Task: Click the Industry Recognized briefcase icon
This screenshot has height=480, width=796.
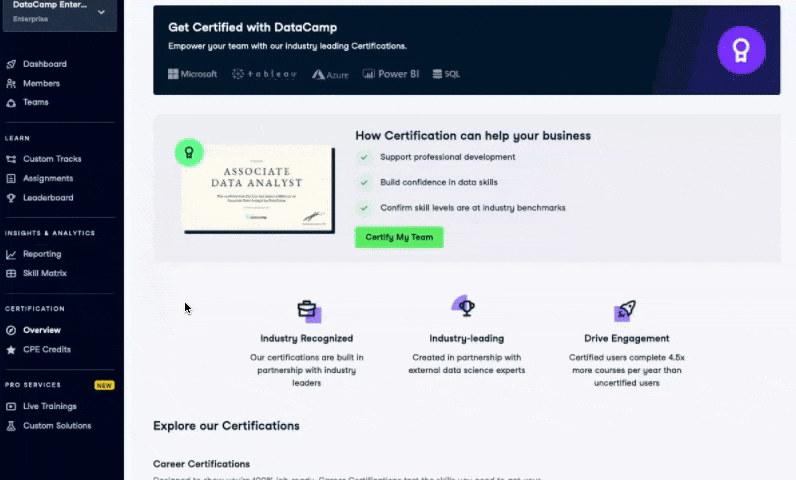Action: point(307,309)
